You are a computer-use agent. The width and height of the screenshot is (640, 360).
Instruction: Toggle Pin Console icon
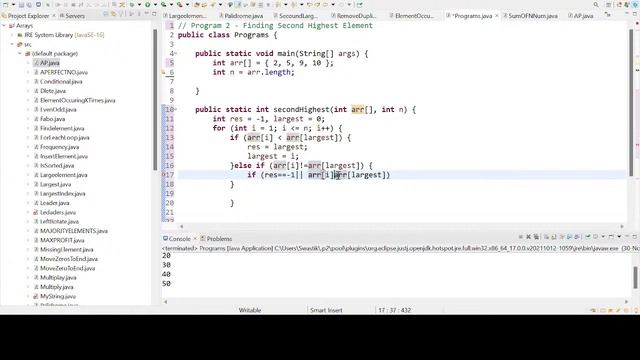588,237
